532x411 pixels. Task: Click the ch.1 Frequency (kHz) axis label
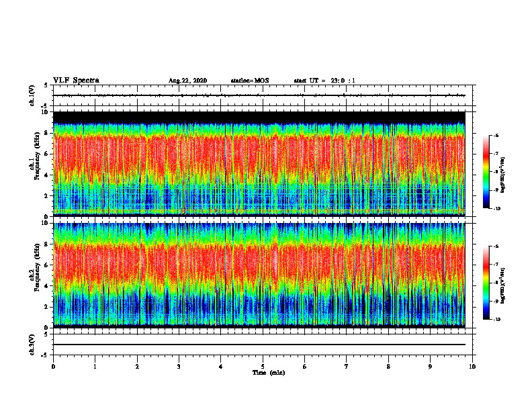tap(35, 156)
